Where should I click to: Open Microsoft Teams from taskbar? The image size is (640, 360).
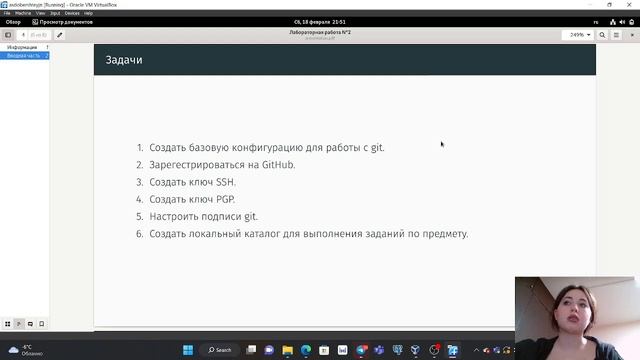point(379,350)
